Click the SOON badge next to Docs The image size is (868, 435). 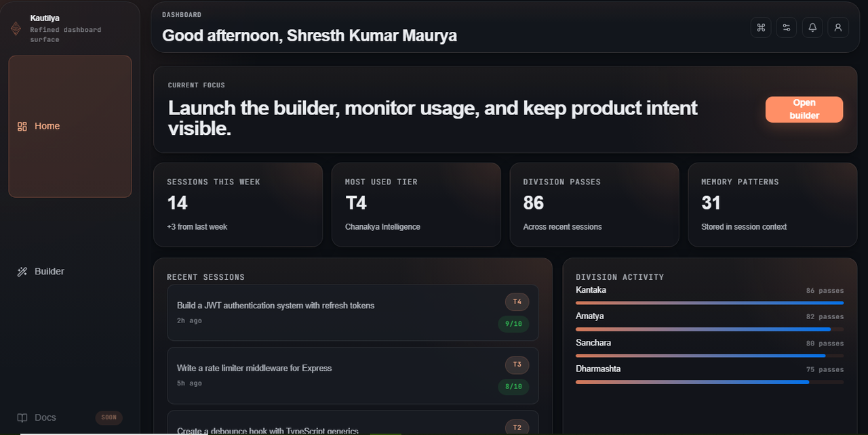109,417
